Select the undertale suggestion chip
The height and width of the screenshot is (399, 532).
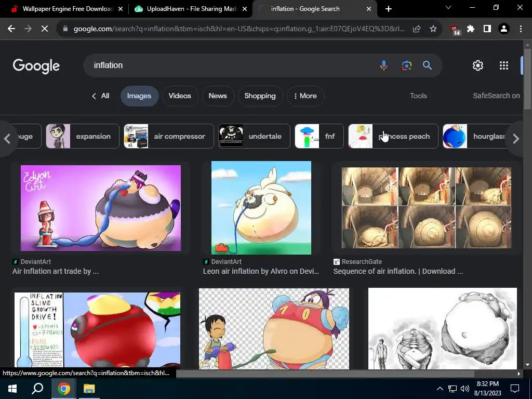pyautogui.click(x=255, y=136)
